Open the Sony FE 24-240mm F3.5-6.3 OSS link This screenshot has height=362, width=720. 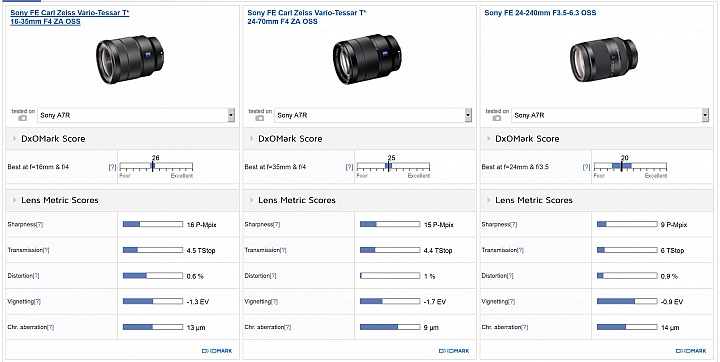pos(540,13)
